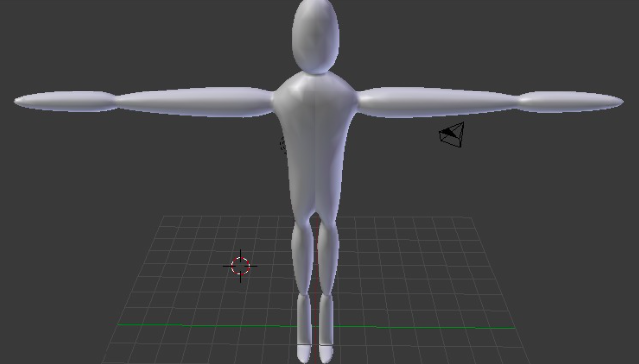Click the right-side lower leg shin
Image resolution: width=639 pixels, height=364 pixels.
326,319
